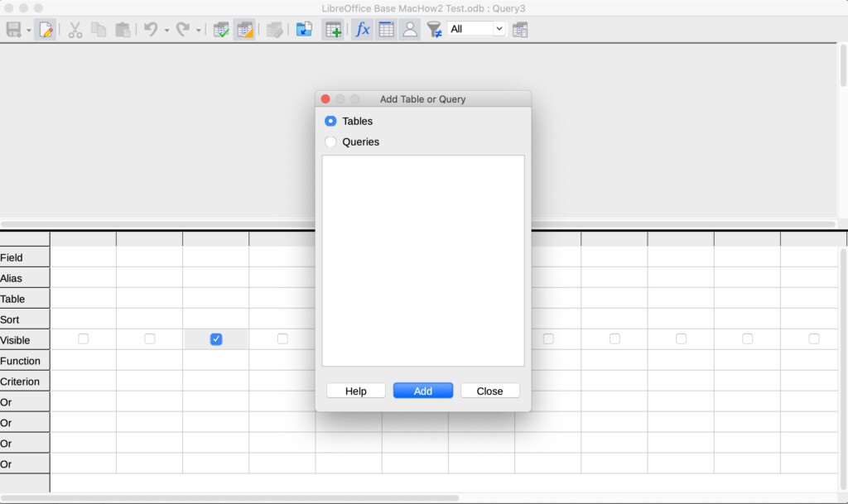Close Add Table dialog via red button
The image size is (848, 504).
[325, 98]
